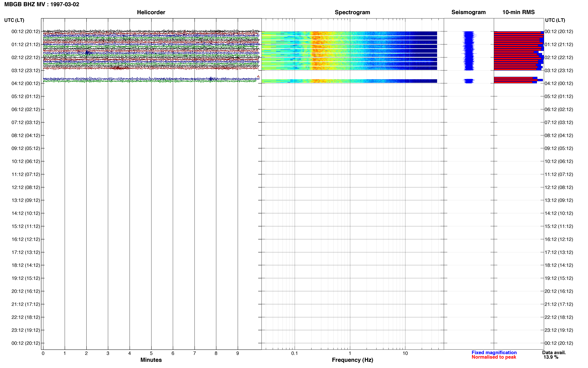The image size is (588, 368).
Task: Click the frequency tick label '0.1'
Action: (295, 353)
